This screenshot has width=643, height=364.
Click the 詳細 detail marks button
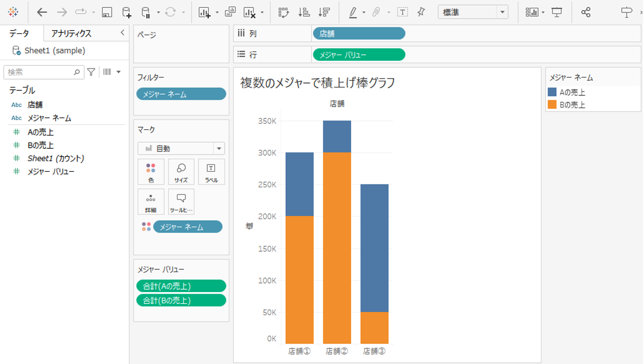tap(151, 202)
